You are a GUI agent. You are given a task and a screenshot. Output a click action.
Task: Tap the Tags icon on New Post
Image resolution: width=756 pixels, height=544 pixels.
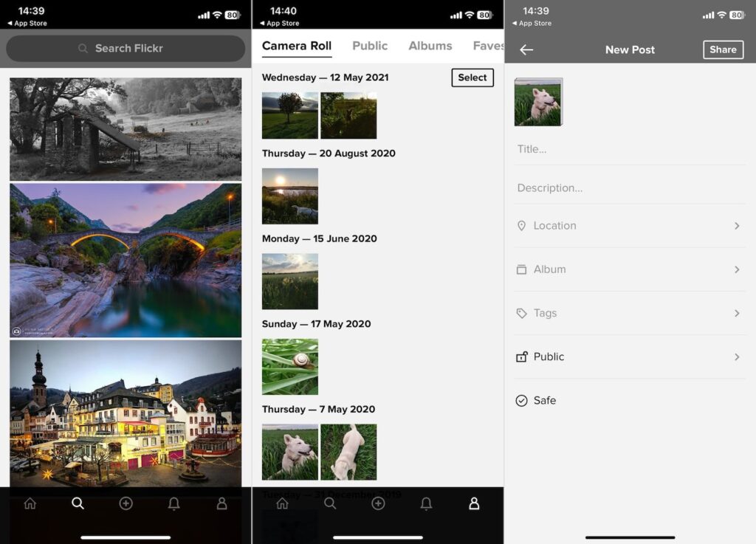coord(522,313)
